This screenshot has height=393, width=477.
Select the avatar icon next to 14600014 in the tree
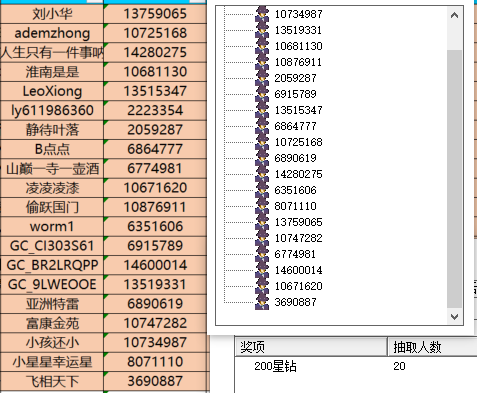pos(262,270)
